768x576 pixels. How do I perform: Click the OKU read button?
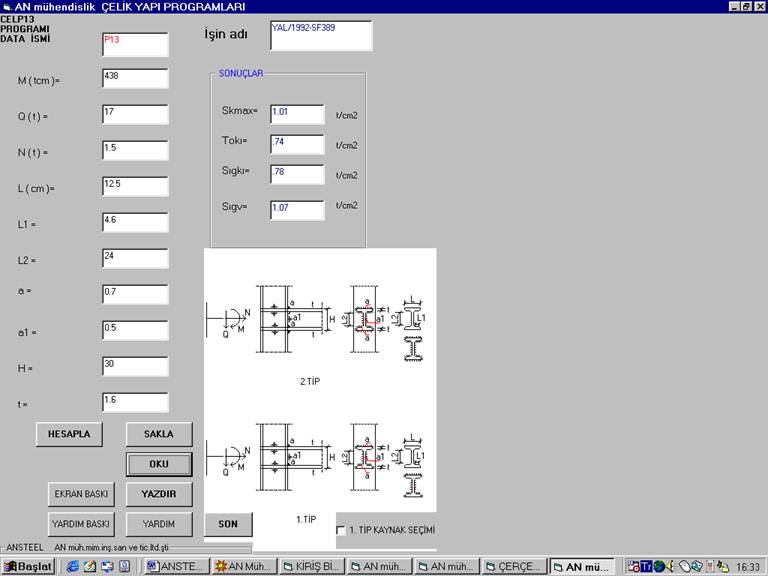pos(159,464)
